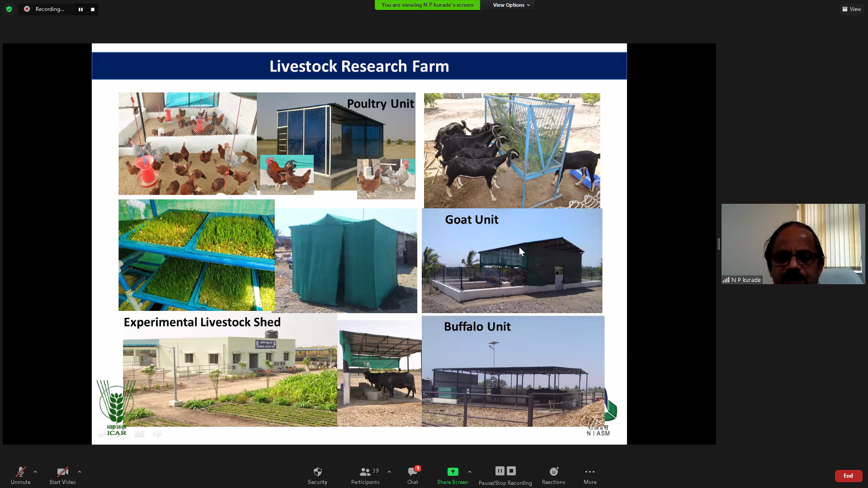Open the View Options dropdown
Viewport: 868px width, 488px height.
point(511,5)
